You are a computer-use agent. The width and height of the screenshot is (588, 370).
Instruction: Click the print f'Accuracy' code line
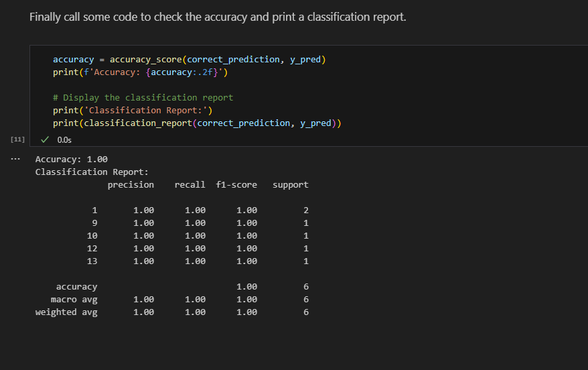[140, 72]
